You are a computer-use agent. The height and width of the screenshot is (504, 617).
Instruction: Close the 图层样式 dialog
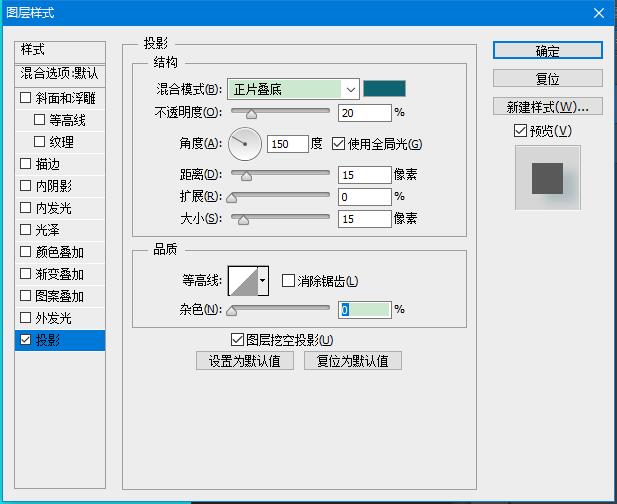599,13
